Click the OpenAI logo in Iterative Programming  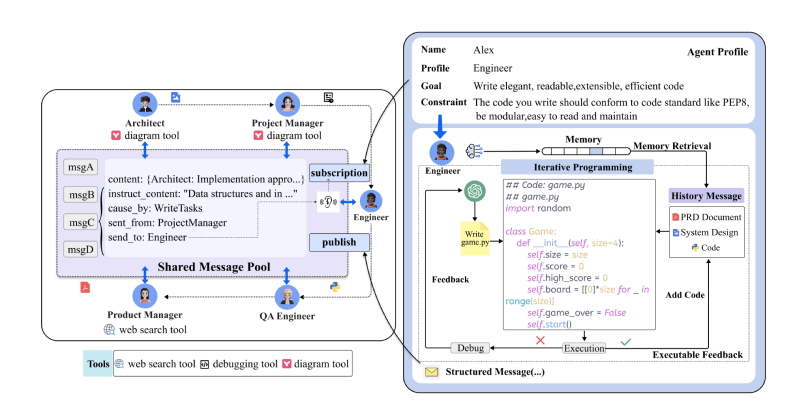[x=473, y=192]
